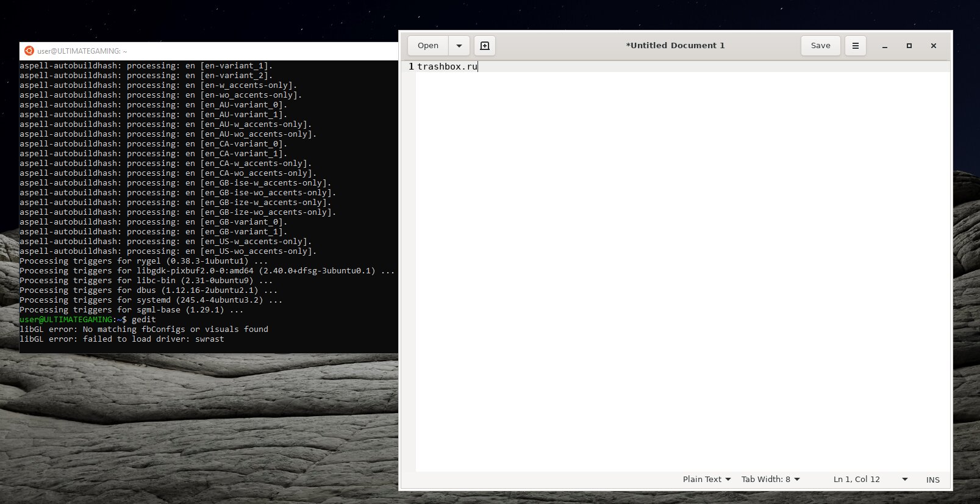980x504 pixels.
Task: Click terminal title user@ULTIMATEGAMING: ~
Action: coord(82,51)
